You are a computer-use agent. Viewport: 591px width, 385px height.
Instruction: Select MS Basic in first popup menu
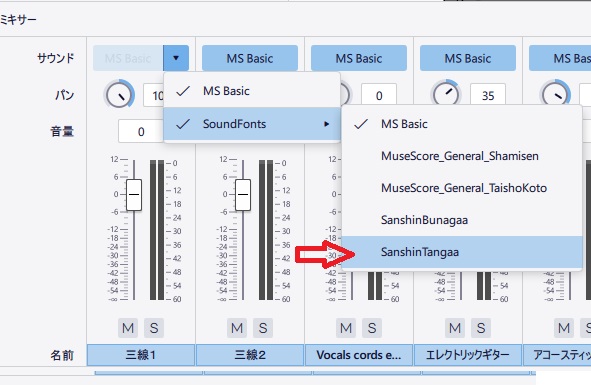tap(252, 91)
